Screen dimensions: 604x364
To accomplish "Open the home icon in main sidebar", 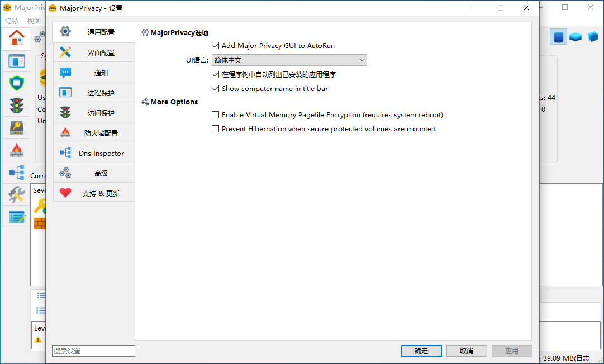I will tap(16, 38).
